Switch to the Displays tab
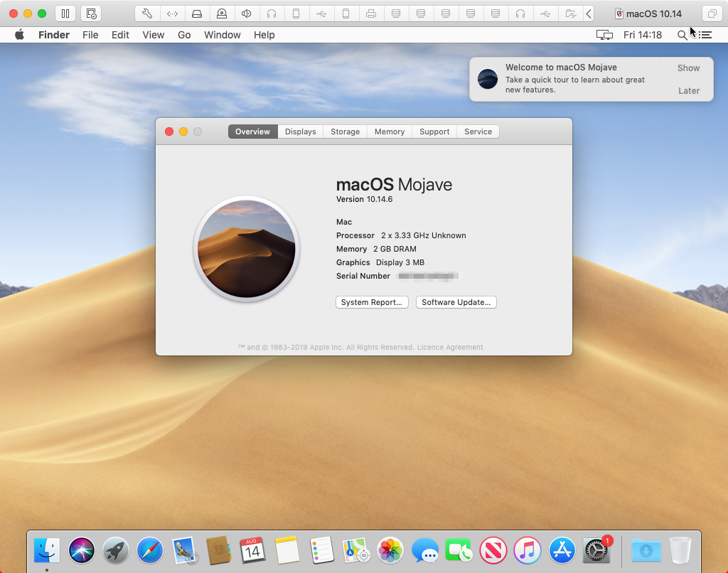Viewport: 728px width, 573px height. tap(300, 131)
